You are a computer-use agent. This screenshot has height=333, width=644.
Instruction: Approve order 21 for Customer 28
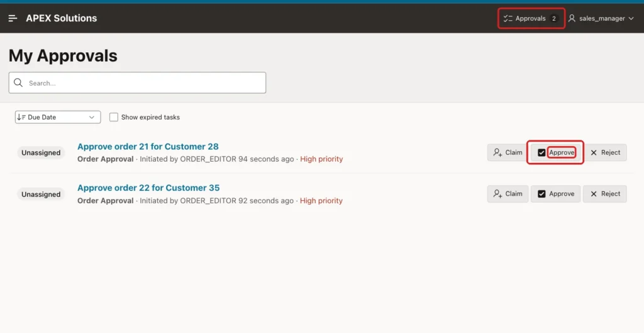(556, 152)
